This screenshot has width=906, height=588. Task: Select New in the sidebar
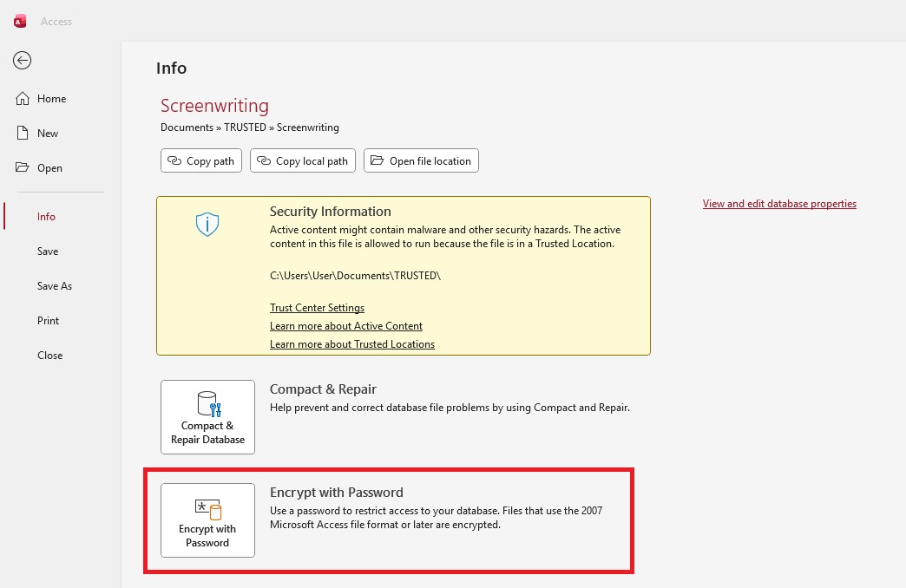pos(48,134)
